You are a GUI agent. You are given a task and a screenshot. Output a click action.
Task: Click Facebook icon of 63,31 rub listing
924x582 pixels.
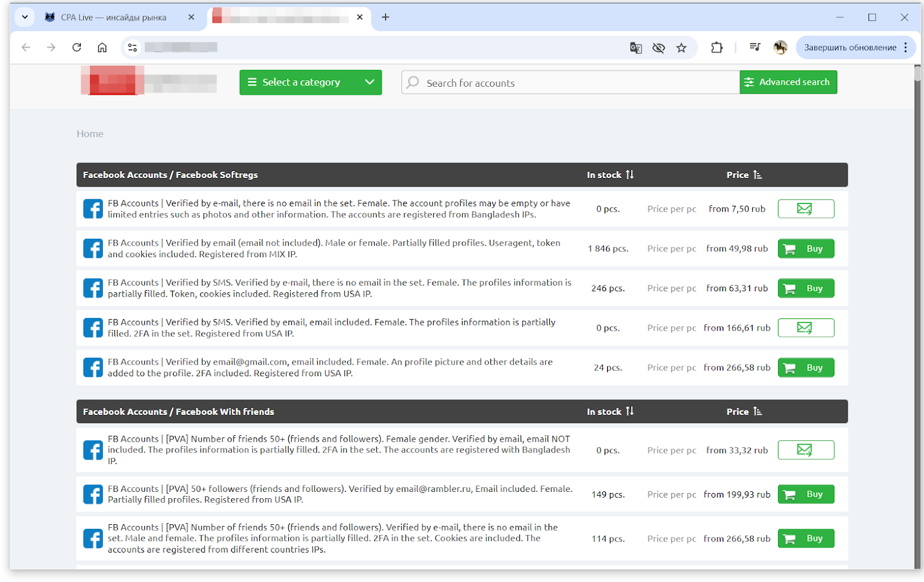[x=93, y=288]
